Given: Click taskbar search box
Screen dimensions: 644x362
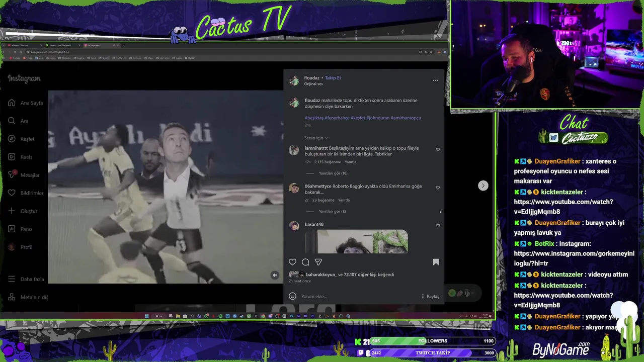Looking at the screenshot, I should pyautogui.click(x=159, y=316).
